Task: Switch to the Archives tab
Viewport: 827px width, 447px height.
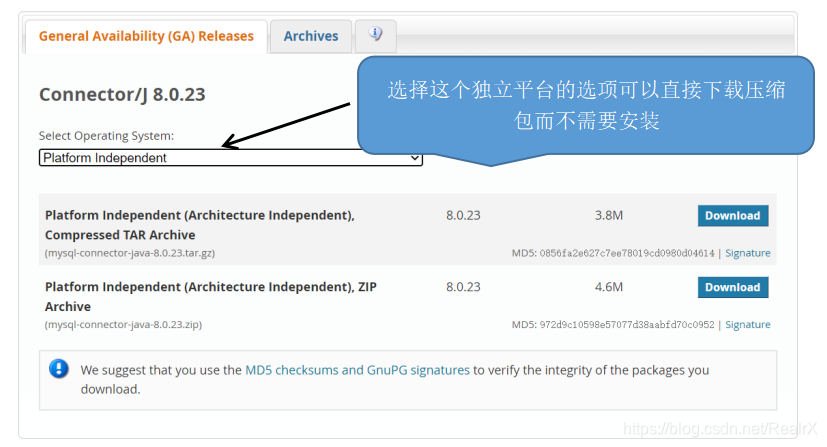Action: click(311, 36)
